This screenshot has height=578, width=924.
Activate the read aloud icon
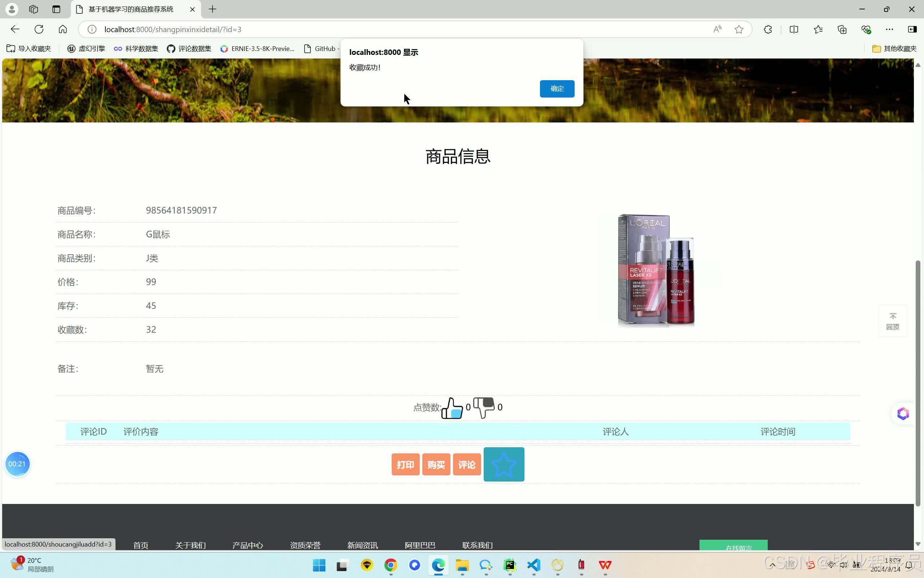click(x=717, y=29)
